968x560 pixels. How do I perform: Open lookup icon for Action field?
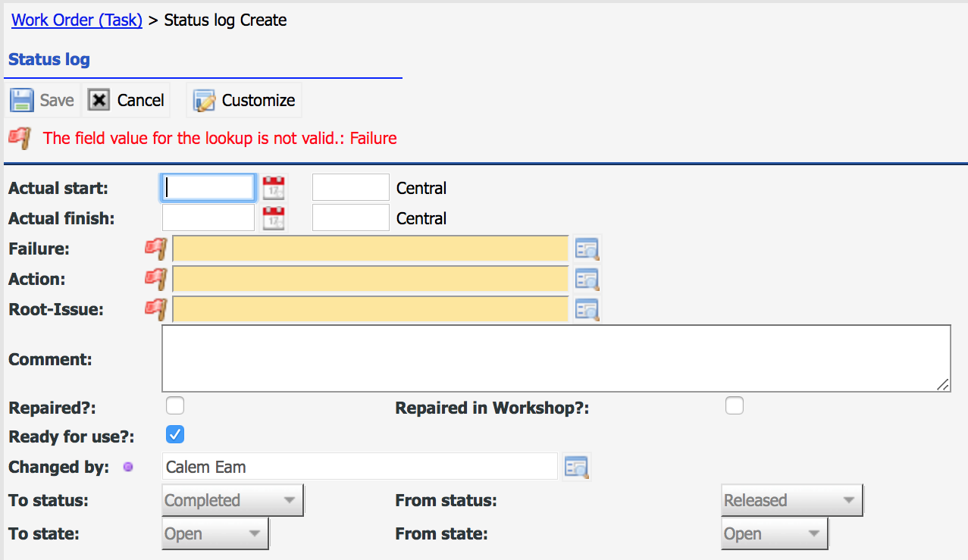click(x=587, y=279)
